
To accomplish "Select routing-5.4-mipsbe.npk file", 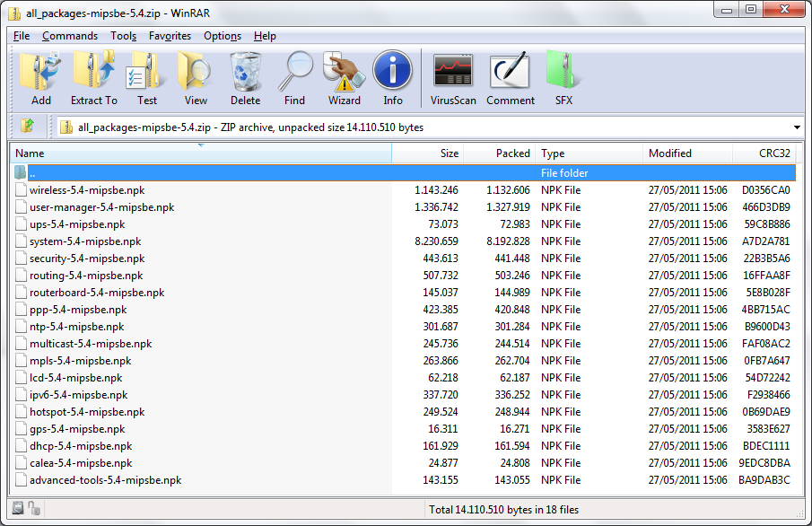I will 86,276.
